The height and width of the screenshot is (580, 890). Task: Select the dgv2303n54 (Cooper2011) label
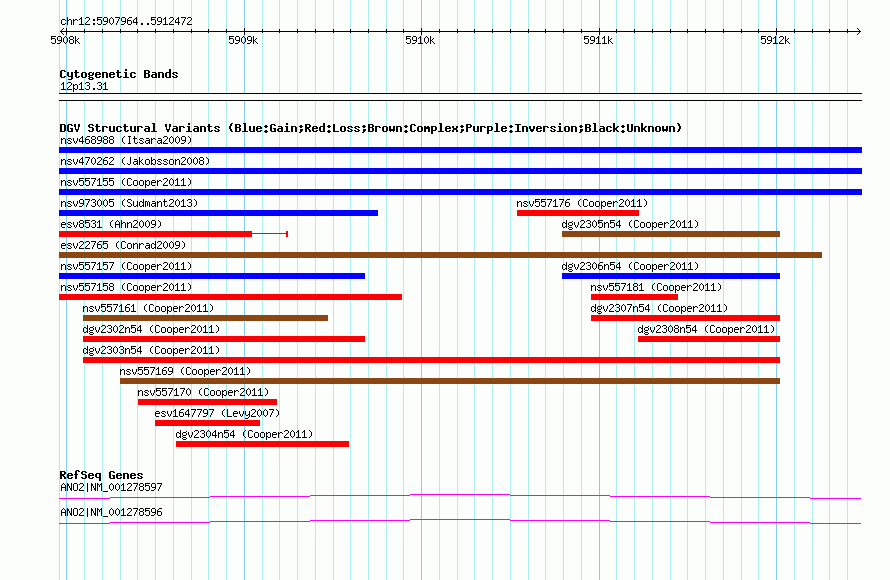(x=151, y=350)
